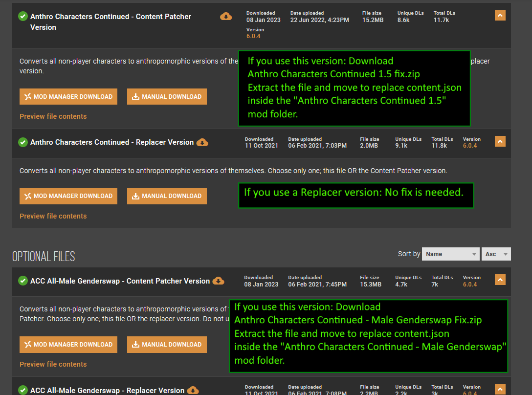Collapse the Content Patcher Version file entry
532x395 pixels.
(x=500, y=15)
